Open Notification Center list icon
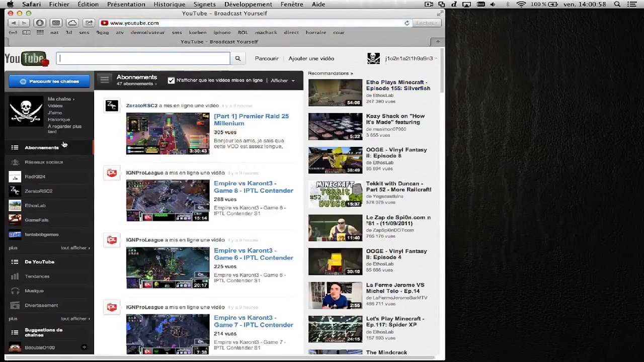The width and height of the screenshot is (644, 362). pos(632,5)
